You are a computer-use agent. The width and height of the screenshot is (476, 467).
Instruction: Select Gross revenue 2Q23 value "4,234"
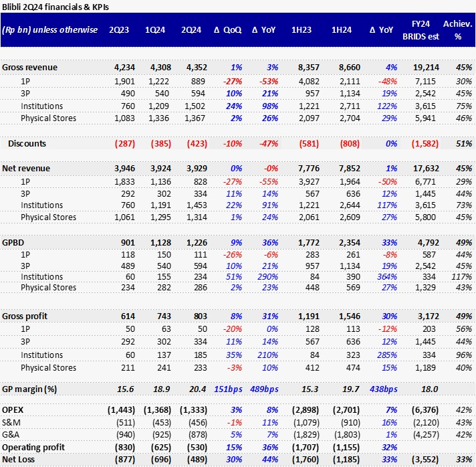(124, 68)
